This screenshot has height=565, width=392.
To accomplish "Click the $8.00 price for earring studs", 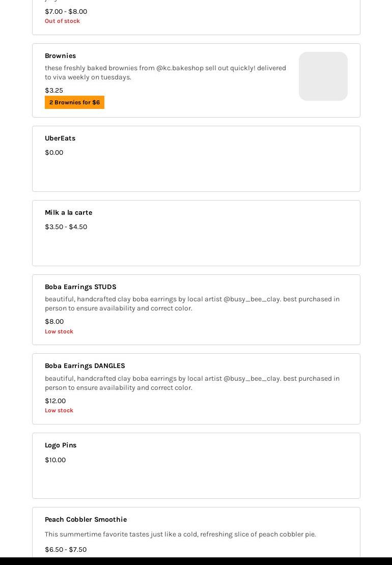I will pos(54,322).
